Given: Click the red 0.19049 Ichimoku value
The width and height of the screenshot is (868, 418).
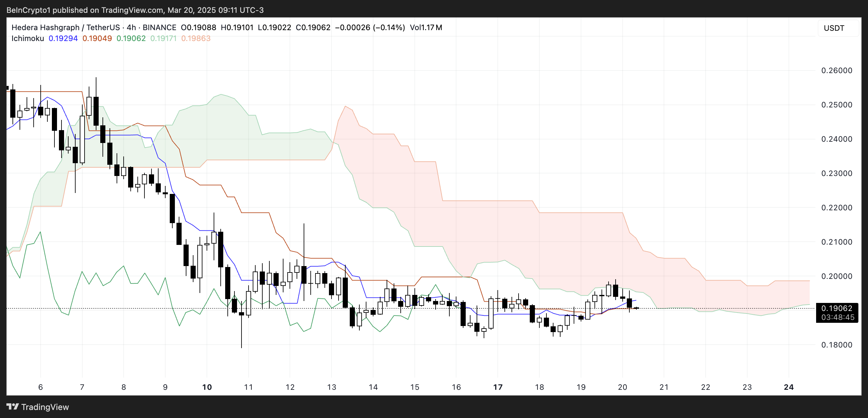Looking at the screenshot, I should point(97,38).
